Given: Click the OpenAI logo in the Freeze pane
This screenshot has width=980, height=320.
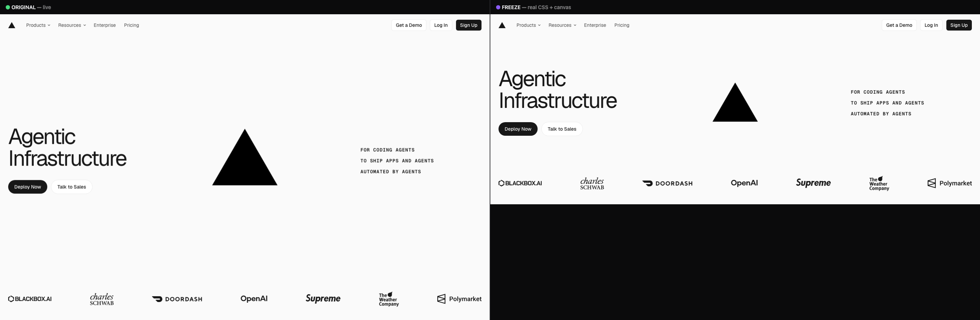Looking at the screenshot, I should (x=744, y=183).
